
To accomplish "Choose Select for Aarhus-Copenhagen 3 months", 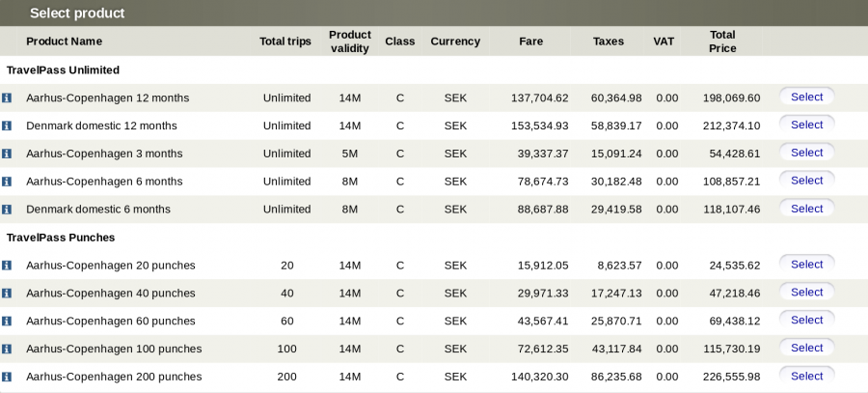I will click(806, 153).
